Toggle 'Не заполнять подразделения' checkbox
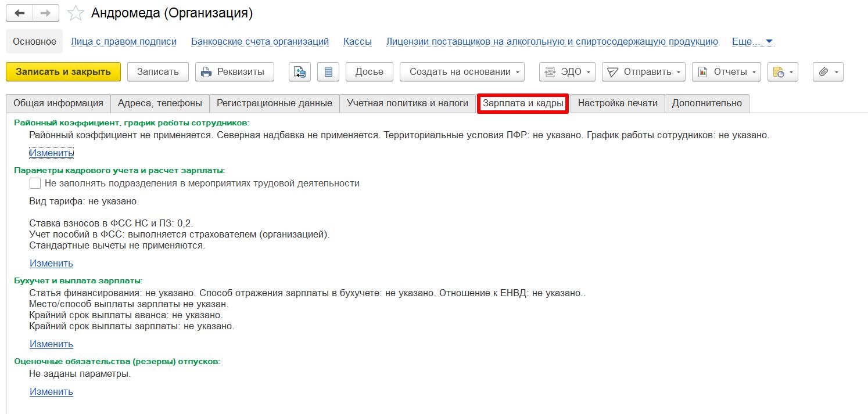868x414 pixels. (35, 183)
